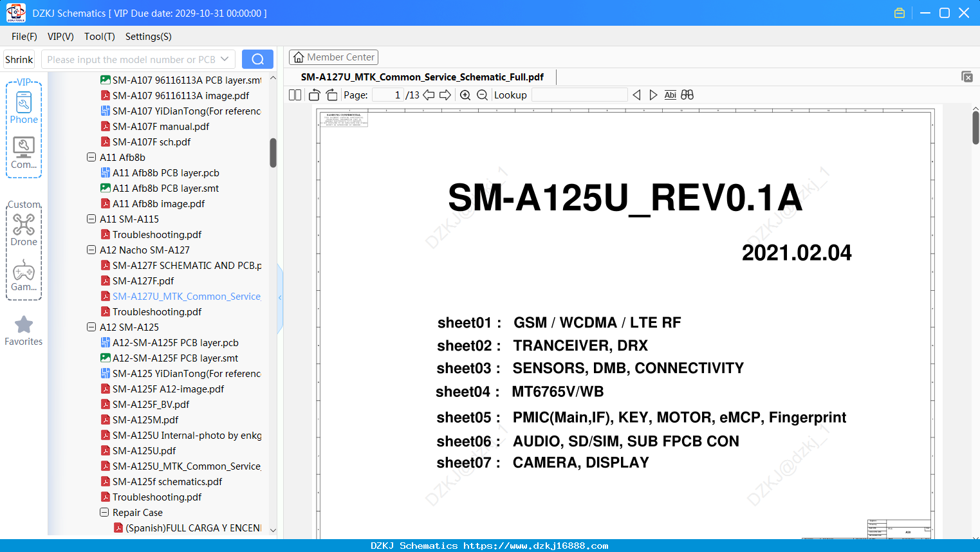Open Favorites star in sidebar
This screenshot has height=552, width=980.
[x=24, y=331]
